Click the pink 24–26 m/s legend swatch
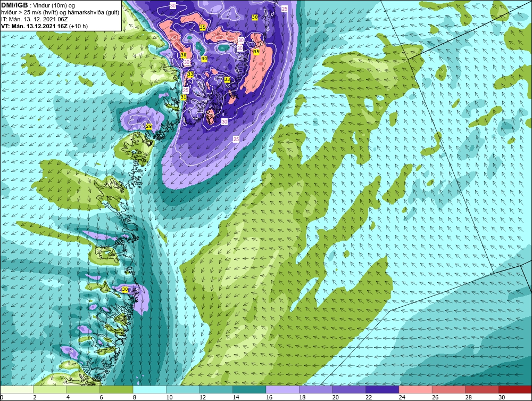This screenshot has width=532, height=401. (x=415, y=389)
